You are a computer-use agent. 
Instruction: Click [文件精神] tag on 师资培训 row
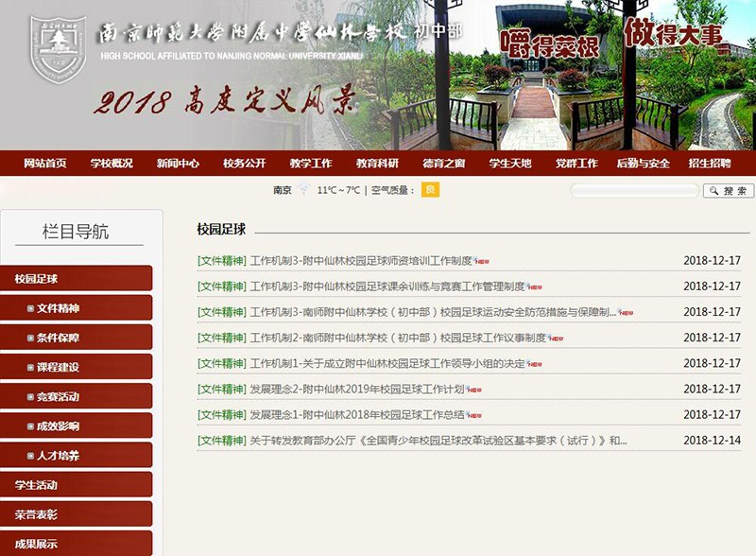[x=222, y=261]
